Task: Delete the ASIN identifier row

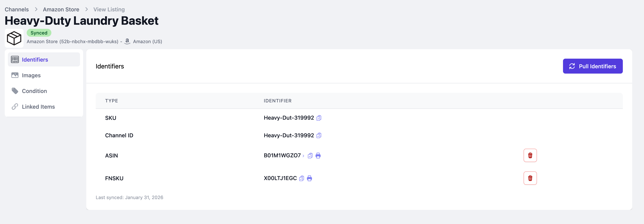Action: (x=530, y=156)
